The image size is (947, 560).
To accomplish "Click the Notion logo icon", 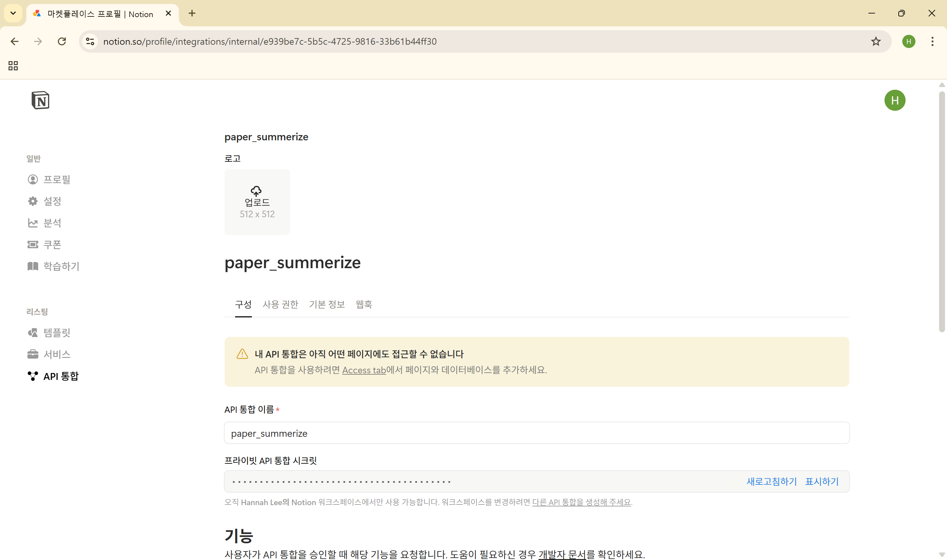I will coord(40,100).
